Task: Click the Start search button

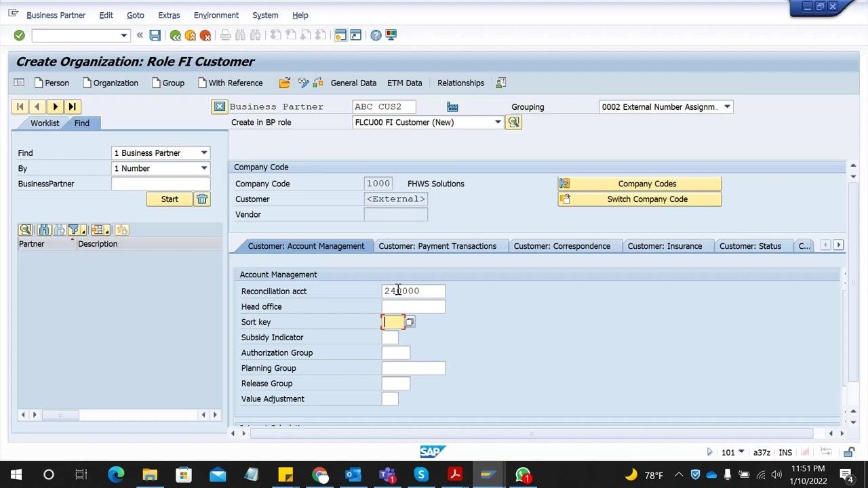Action: tap(170, 199)
